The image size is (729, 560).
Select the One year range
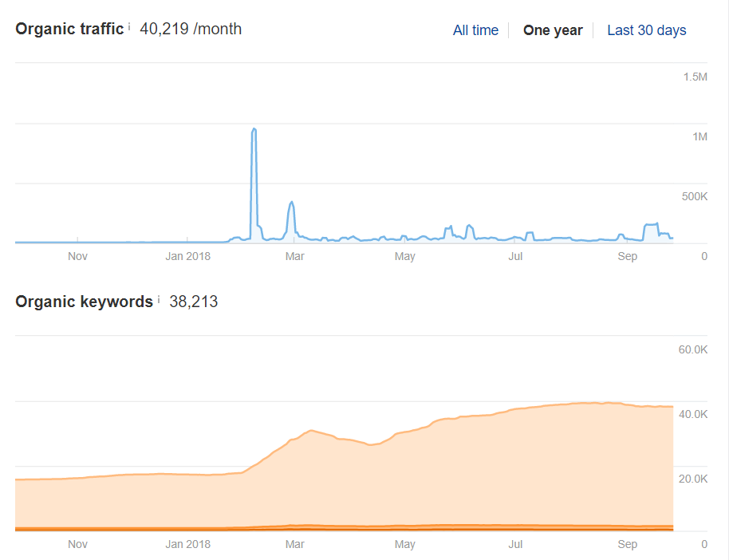(553, 30)
